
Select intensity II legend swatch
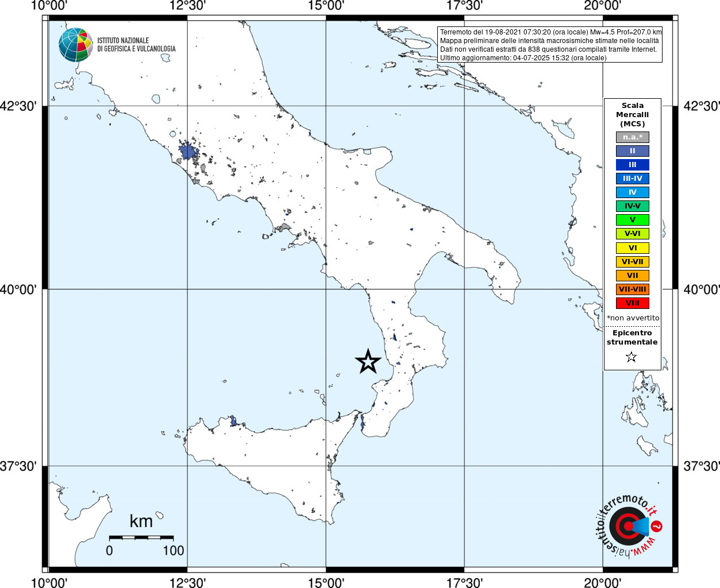(632, 151)
